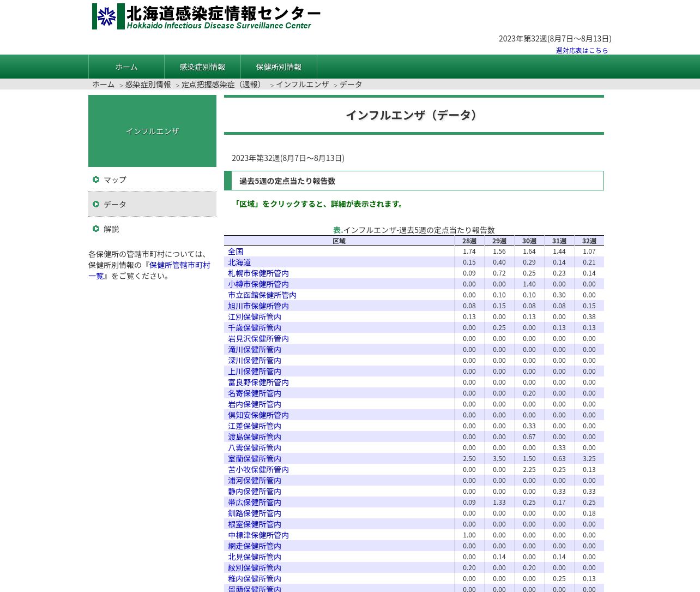The image size is (700, 592).
Task: Open the 保健所別情報 navigation tab
Action: point(279,67)
